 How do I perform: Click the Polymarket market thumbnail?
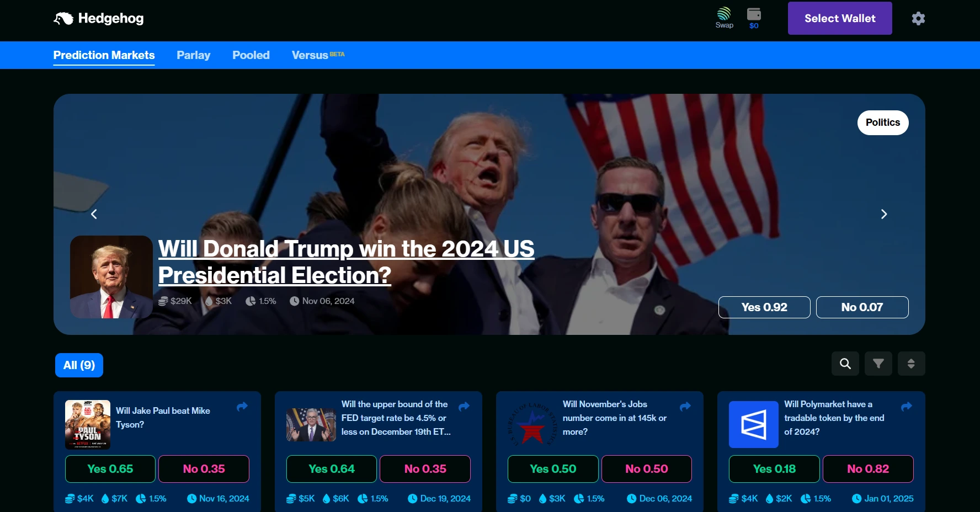[x=753, y=424]
